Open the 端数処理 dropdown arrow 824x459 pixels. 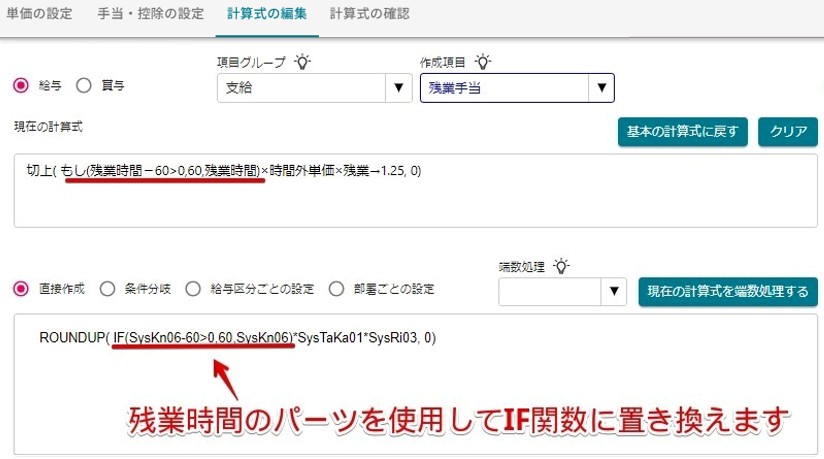point(613,291)
